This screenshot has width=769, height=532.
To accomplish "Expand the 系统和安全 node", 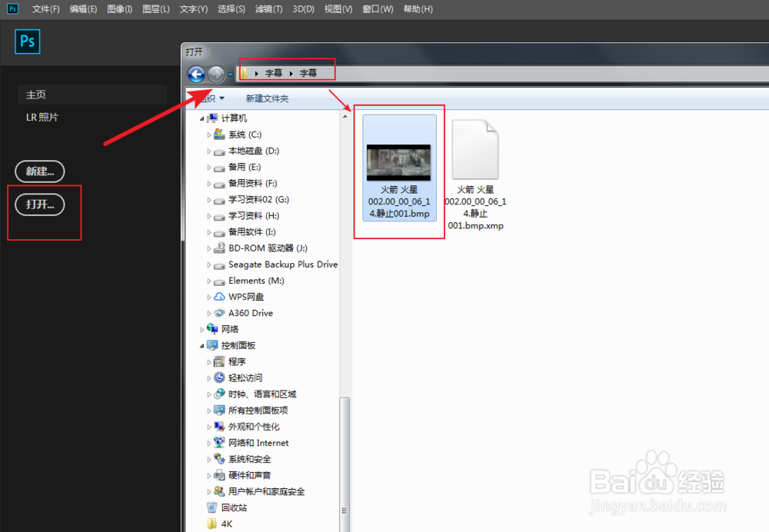I will (x=209, y=460).
